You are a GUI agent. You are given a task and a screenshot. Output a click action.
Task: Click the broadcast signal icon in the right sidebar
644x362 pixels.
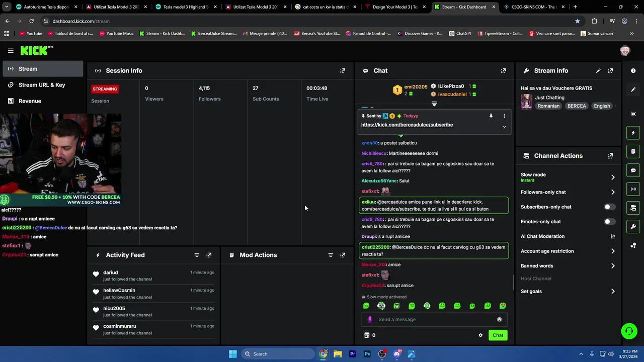[x=633, y=189]
